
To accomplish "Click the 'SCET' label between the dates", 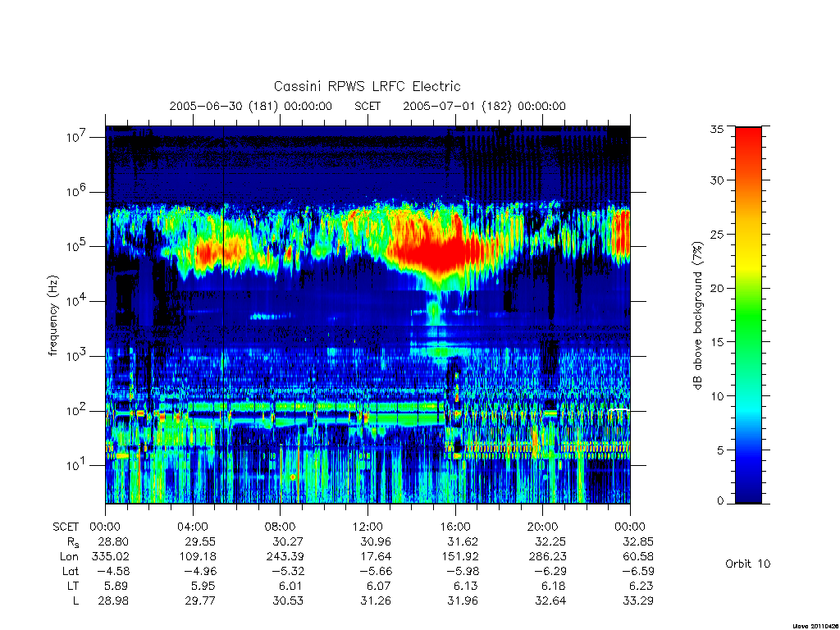I will [x=367, y=106].
